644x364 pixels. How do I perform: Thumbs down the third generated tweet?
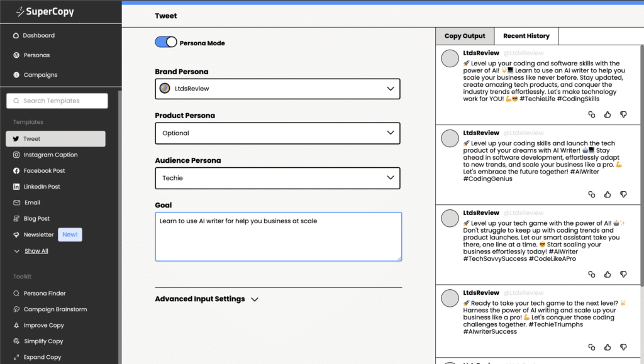(623, 274)
